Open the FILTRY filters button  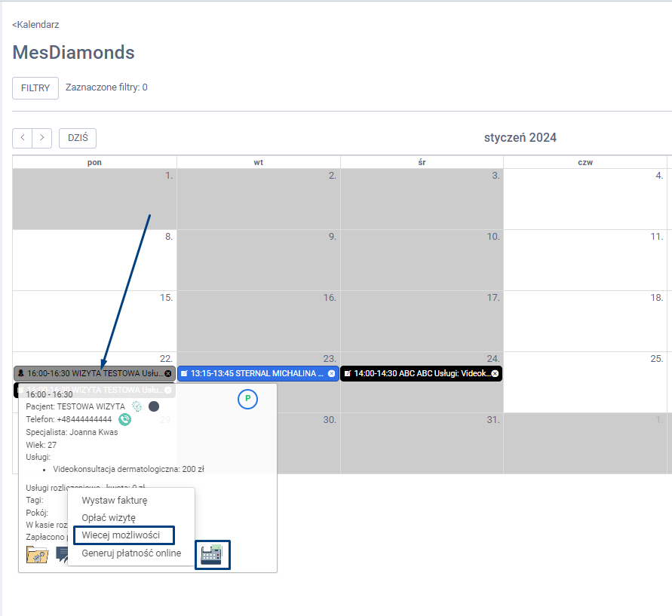[x=35, y=88]
